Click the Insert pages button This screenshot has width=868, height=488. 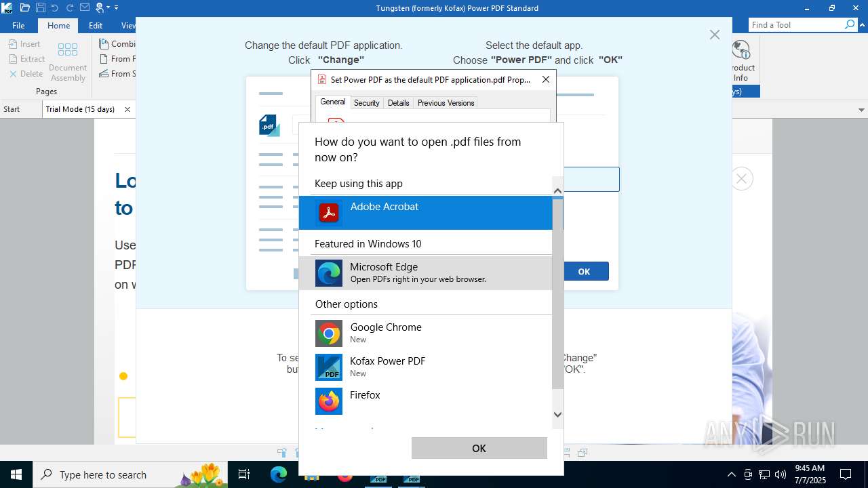pos(25,43)
